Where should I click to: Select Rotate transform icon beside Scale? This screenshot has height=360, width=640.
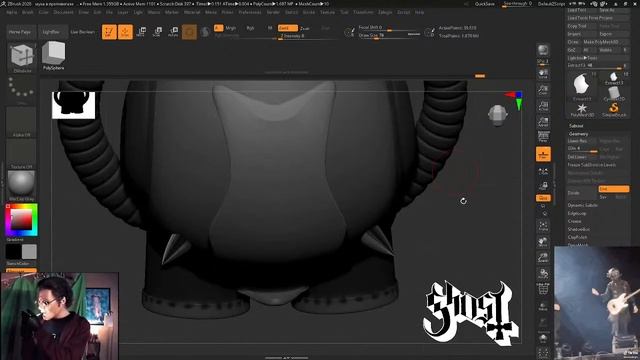click(x=173, y=32)
